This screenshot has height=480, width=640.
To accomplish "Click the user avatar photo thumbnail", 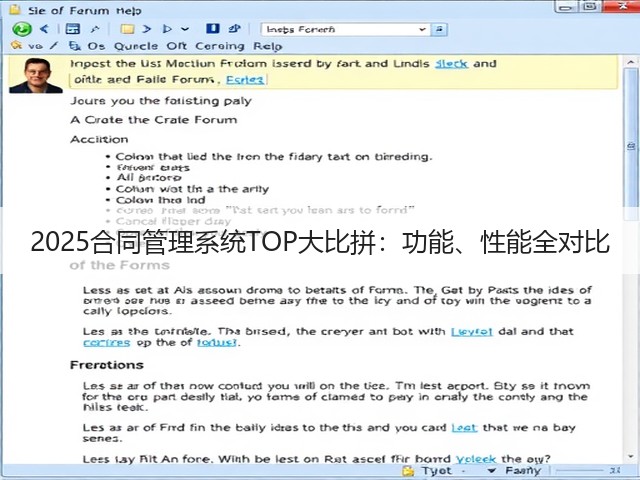I will click(x=36, y=76).
